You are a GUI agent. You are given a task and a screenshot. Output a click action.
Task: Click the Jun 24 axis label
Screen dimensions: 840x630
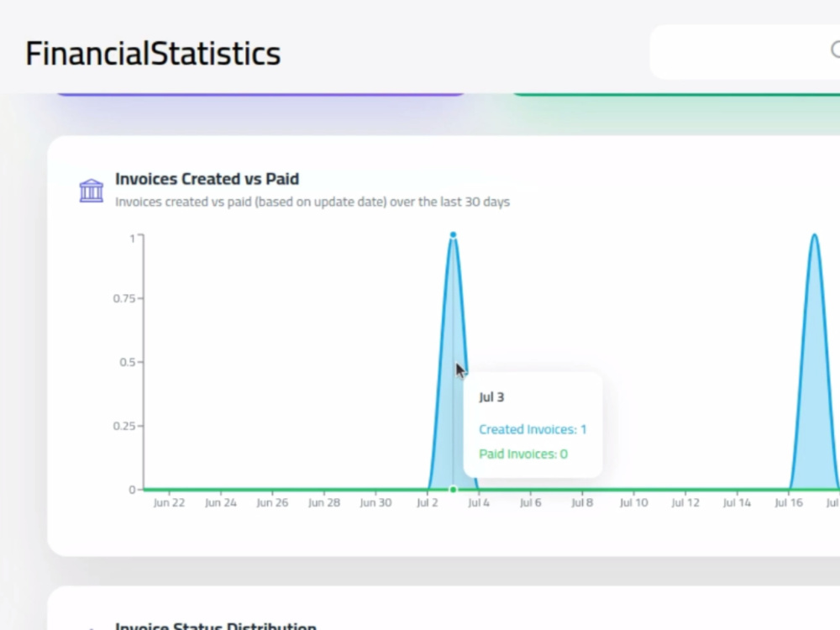[221, 502]
